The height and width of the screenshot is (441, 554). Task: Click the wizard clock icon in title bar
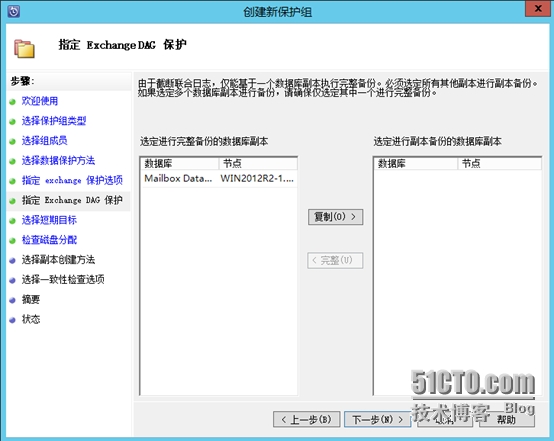(x=14, y=12)
